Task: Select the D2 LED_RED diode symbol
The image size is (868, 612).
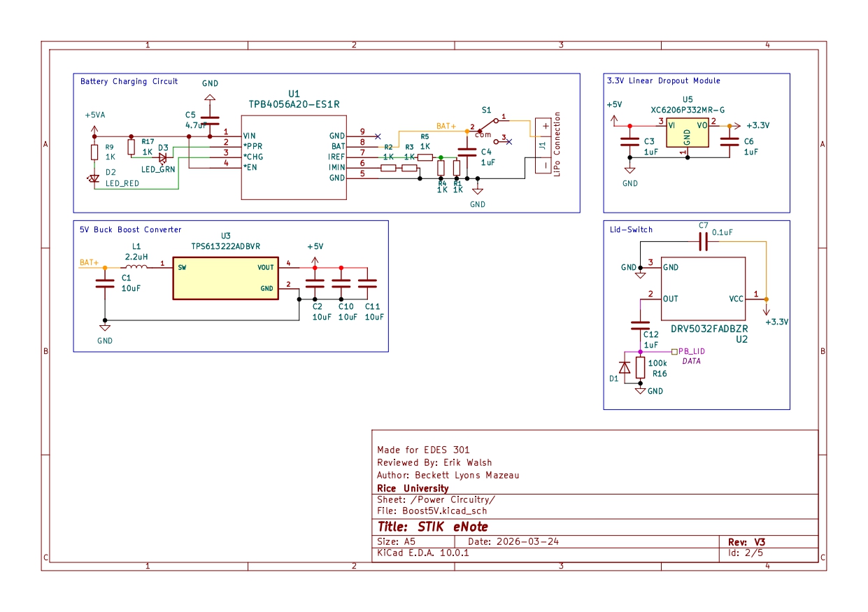Action: [x=94, y=178]
